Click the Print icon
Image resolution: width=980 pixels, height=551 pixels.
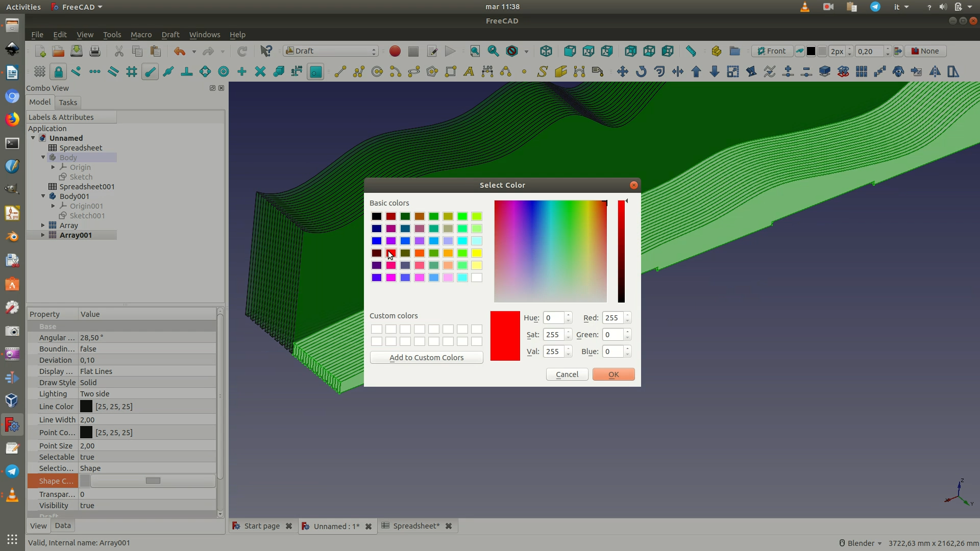pyautogui.click(x=95, y=51)
